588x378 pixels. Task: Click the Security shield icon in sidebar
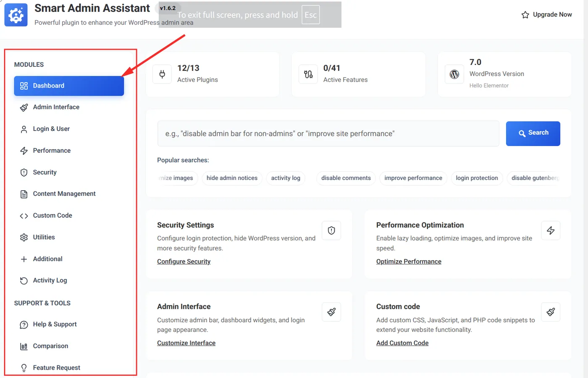click(24, 172)
